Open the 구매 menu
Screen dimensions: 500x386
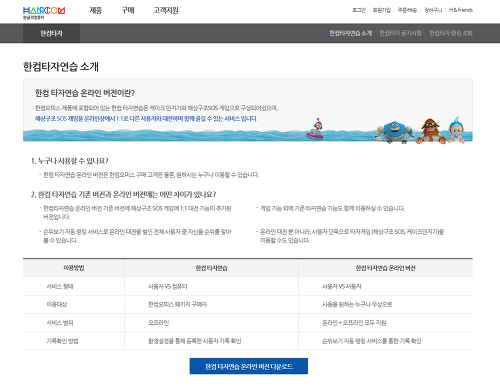(x=128, y=10)
